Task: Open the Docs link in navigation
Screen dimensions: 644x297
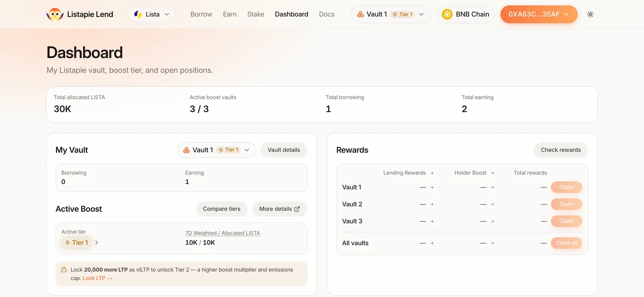Action: click(x=327, y=14)
